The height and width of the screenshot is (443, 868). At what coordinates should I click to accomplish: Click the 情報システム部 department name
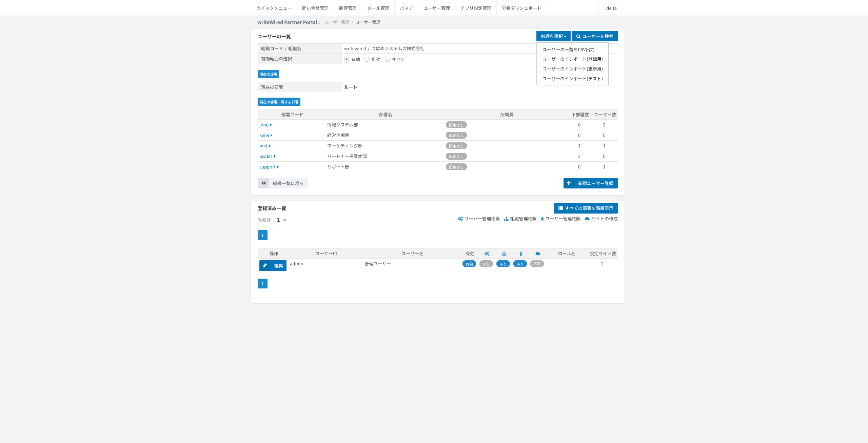coord(342,125)
